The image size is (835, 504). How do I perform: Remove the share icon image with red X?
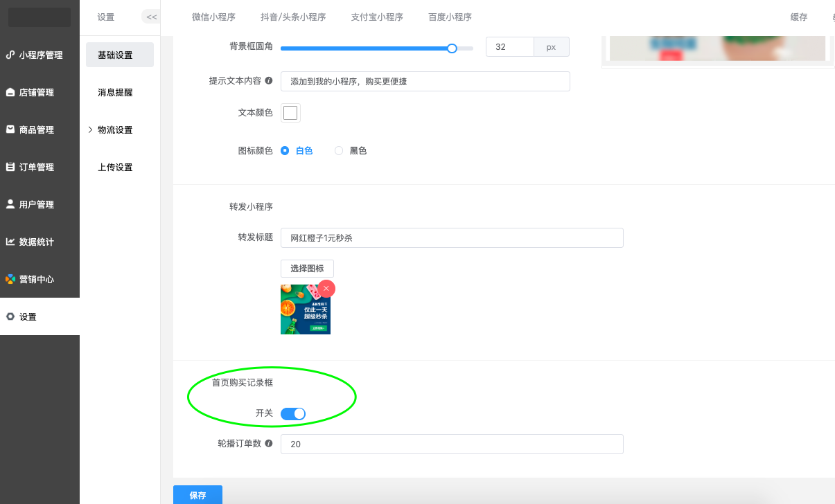coord(326,289)
